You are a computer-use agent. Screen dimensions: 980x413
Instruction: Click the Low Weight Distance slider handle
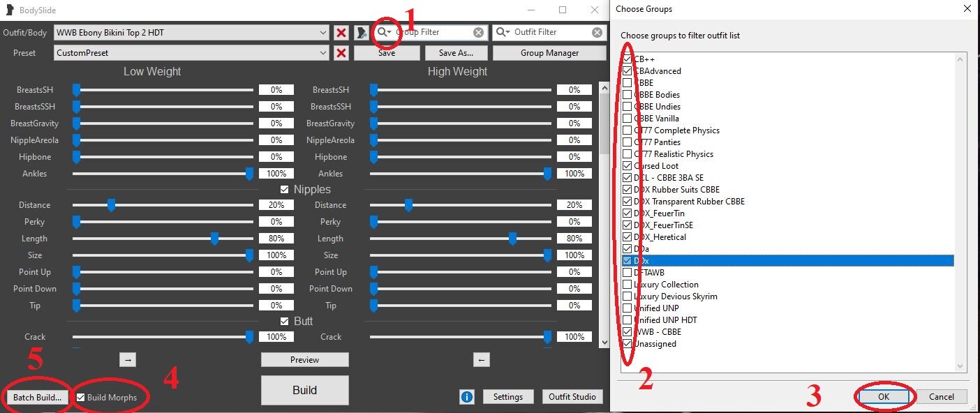click(111, 205)
